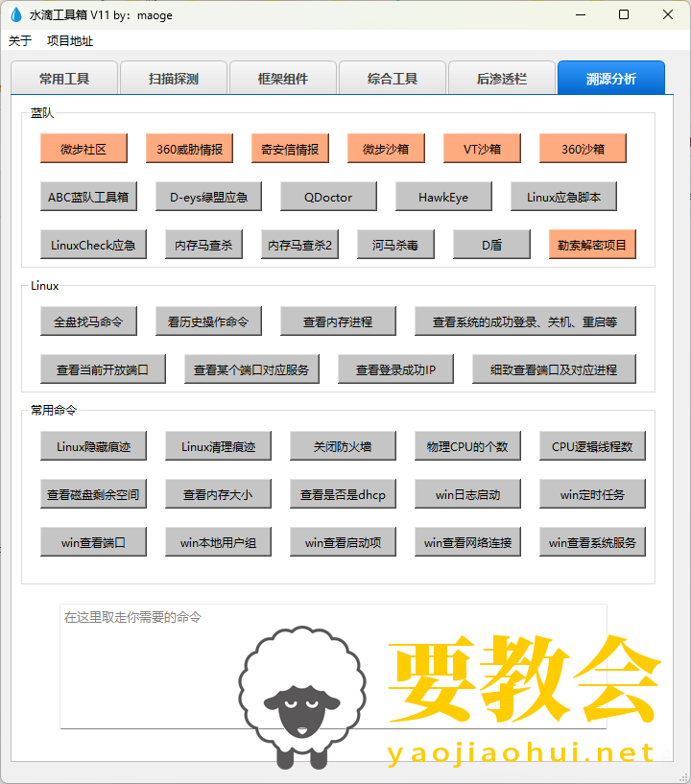Get the Linux清理痕迹 command

pos(218,446)
